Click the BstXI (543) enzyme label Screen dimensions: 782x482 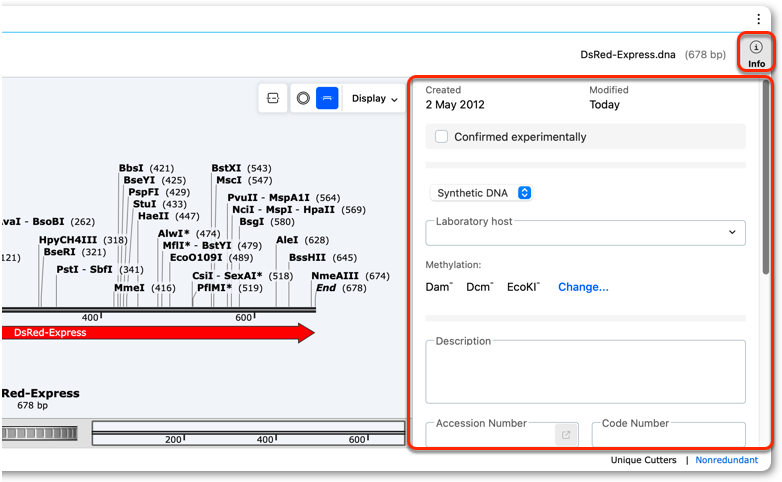click(241, 168)
